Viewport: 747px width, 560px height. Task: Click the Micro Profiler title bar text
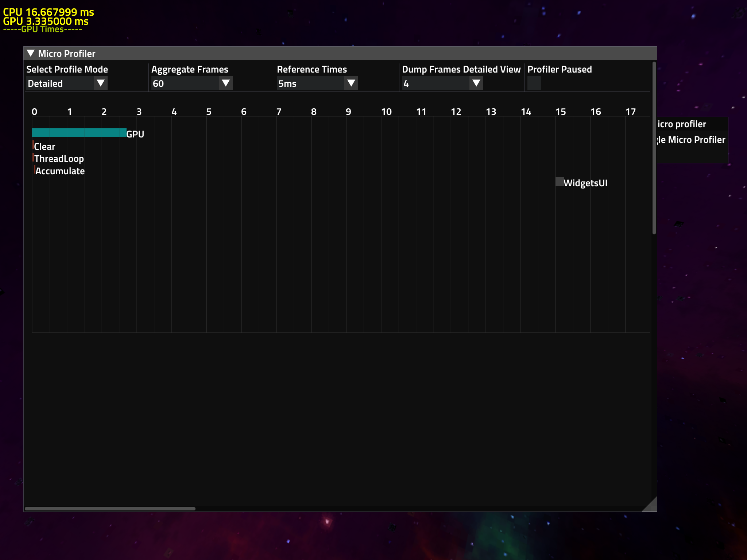[x=66, y=54]
